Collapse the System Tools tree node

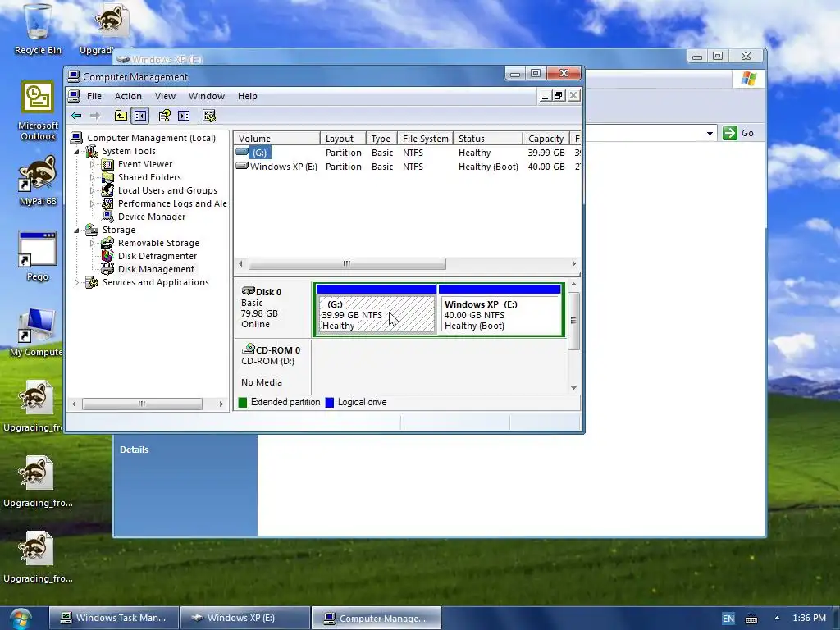pos(76,152)
